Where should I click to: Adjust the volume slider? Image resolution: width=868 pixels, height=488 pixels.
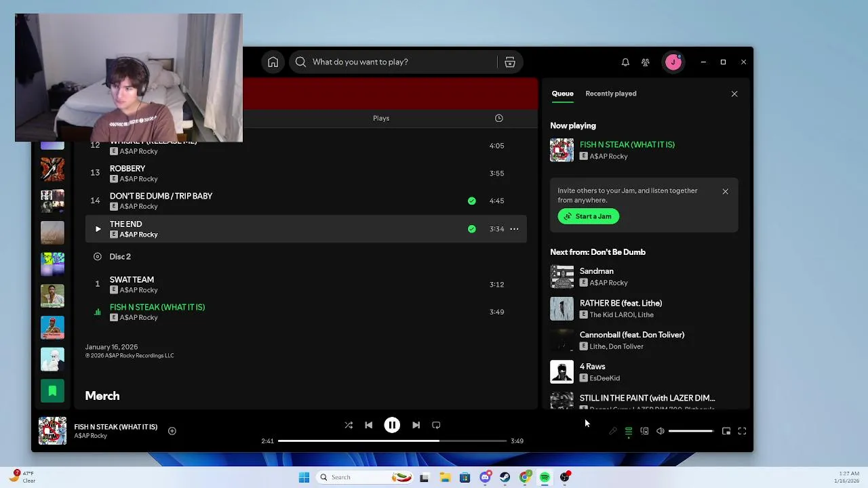691,431
